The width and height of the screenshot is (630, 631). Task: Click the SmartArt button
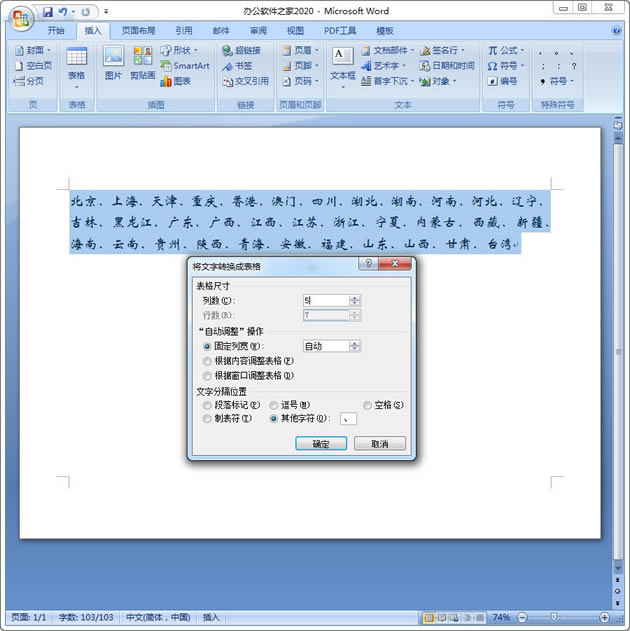click(184, 66)
